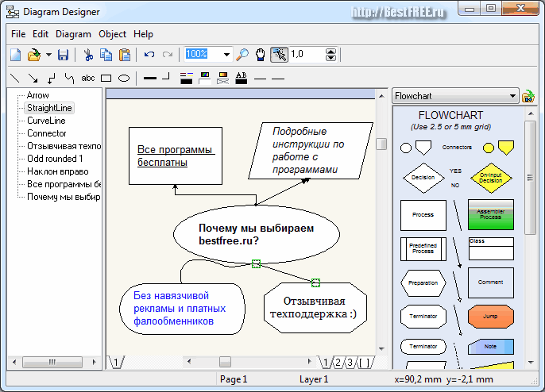Select Наклон вправо tree item
The image size is (545, 392).
tap(58, 171)
